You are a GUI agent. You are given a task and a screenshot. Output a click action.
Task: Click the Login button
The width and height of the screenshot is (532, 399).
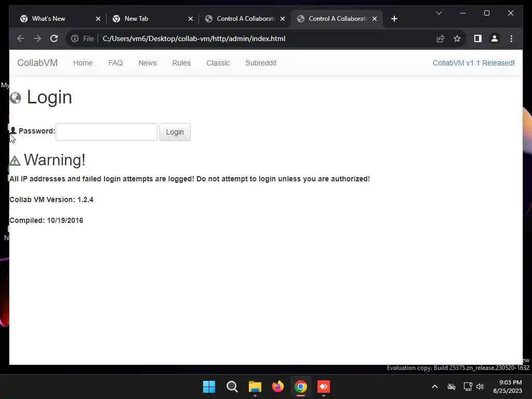[x=175, y=132]
